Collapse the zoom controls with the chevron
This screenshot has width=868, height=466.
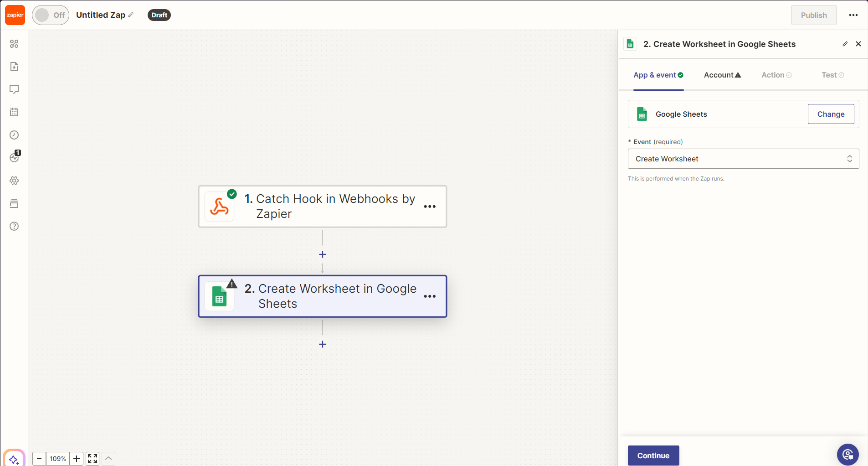tap(108, 459)
